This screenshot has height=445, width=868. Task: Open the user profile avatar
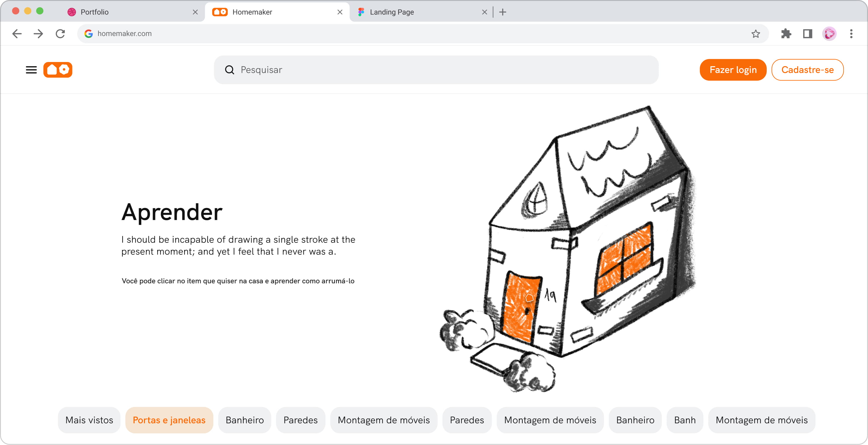829,34
